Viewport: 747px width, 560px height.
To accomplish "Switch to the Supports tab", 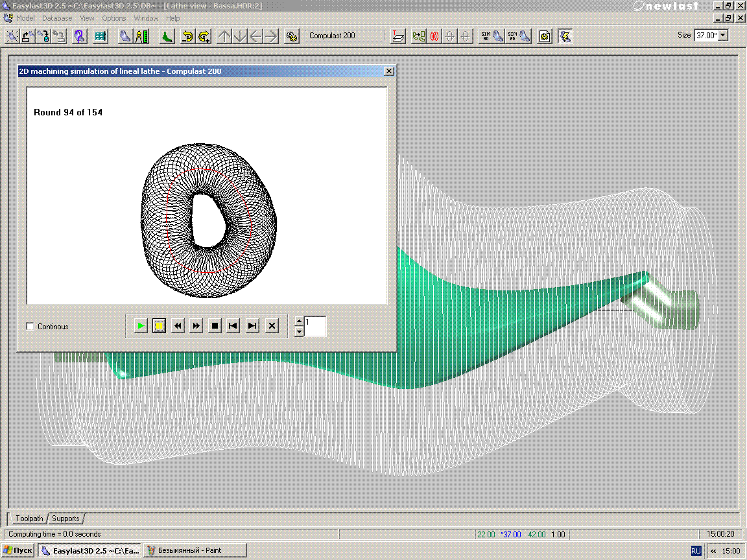I will click(x=65, y=519).
